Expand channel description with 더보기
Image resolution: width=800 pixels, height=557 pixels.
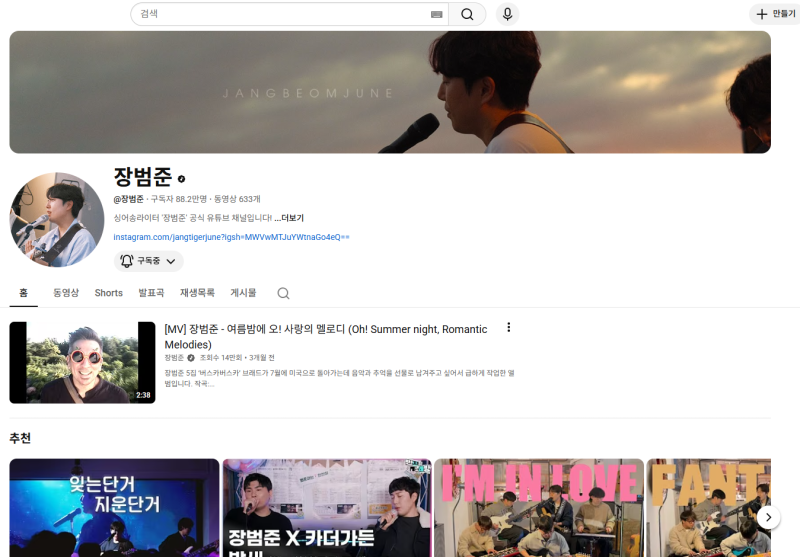coord(289,218)
